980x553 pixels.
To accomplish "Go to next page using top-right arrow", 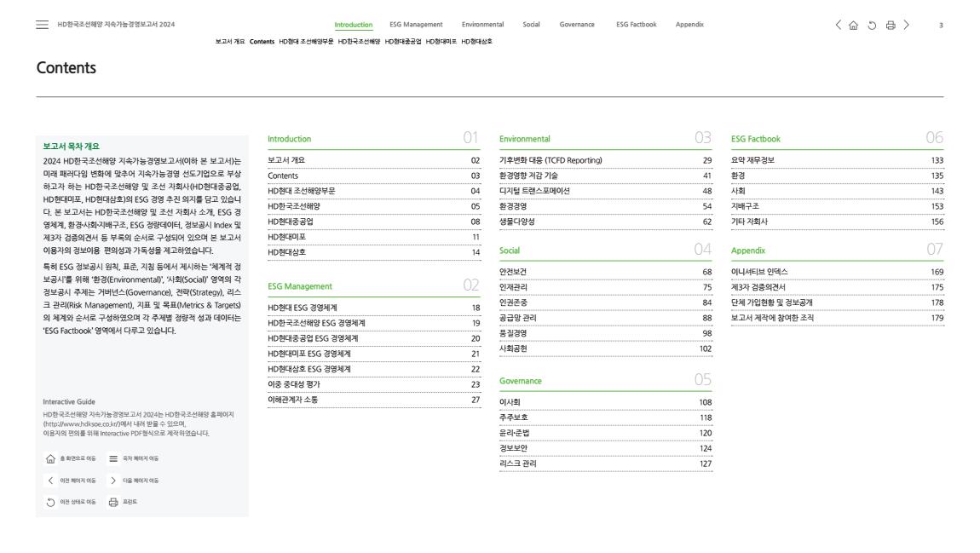I will tap(908, 25).
